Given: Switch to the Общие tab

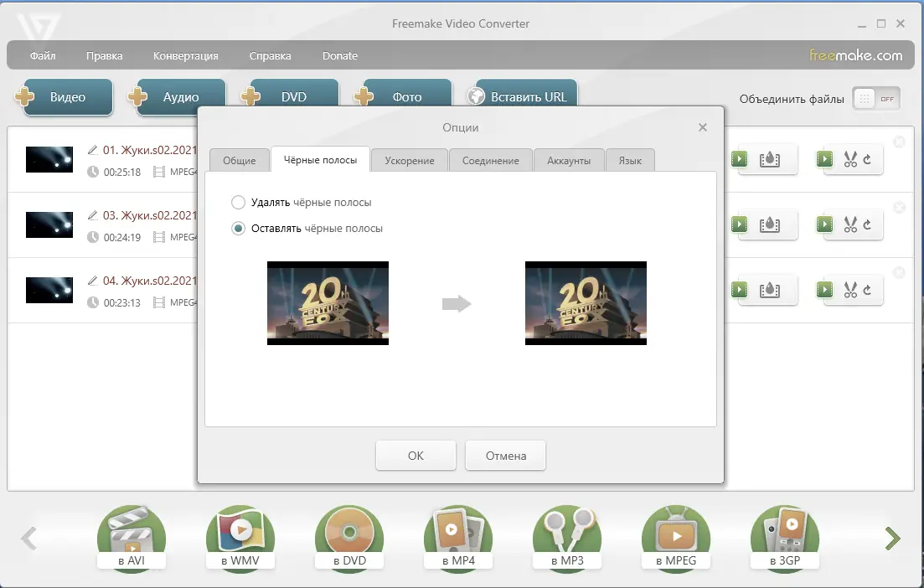Looking at the screenshot, I should pyautogui.click(x=240, y=160).
